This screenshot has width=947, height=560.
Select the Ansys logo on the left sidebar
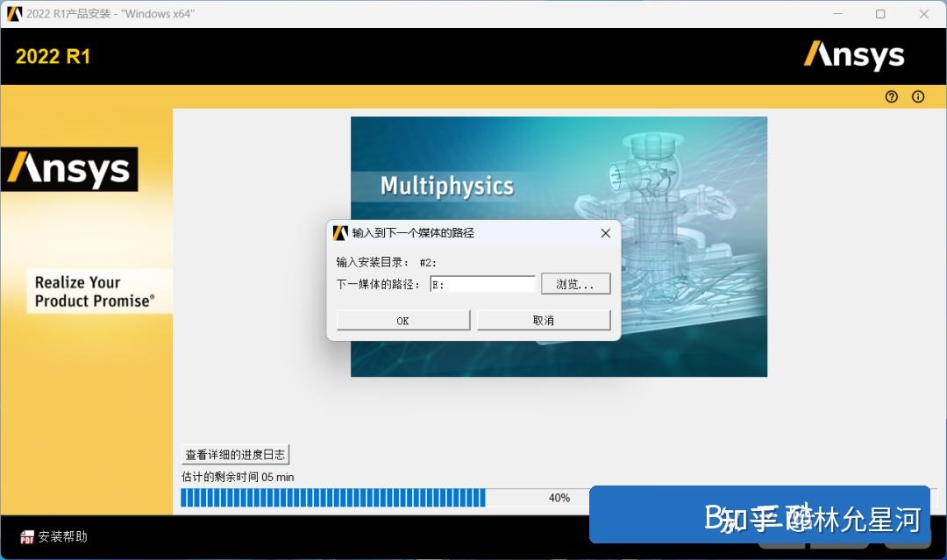coord(70,168)
